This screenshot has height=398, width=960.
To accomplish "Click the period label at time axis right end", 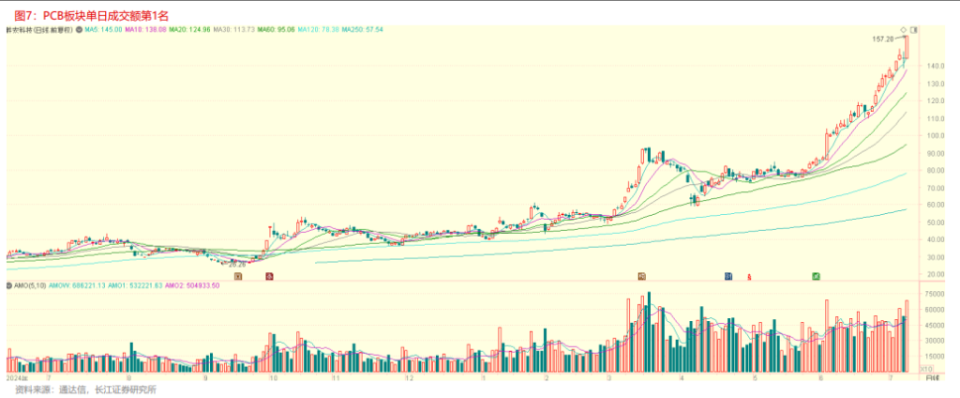I will pos(931,378).
